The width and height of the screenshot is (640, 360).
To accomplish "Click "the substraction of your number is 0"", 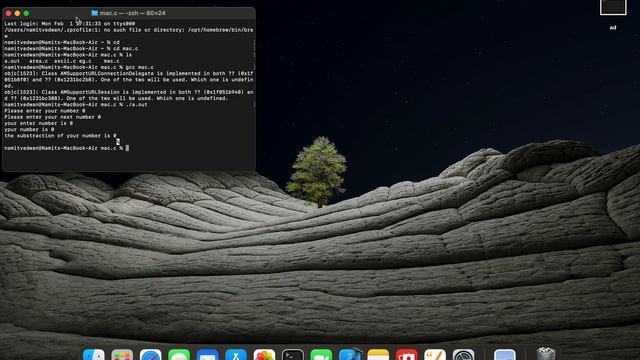I will pos(60,136).
